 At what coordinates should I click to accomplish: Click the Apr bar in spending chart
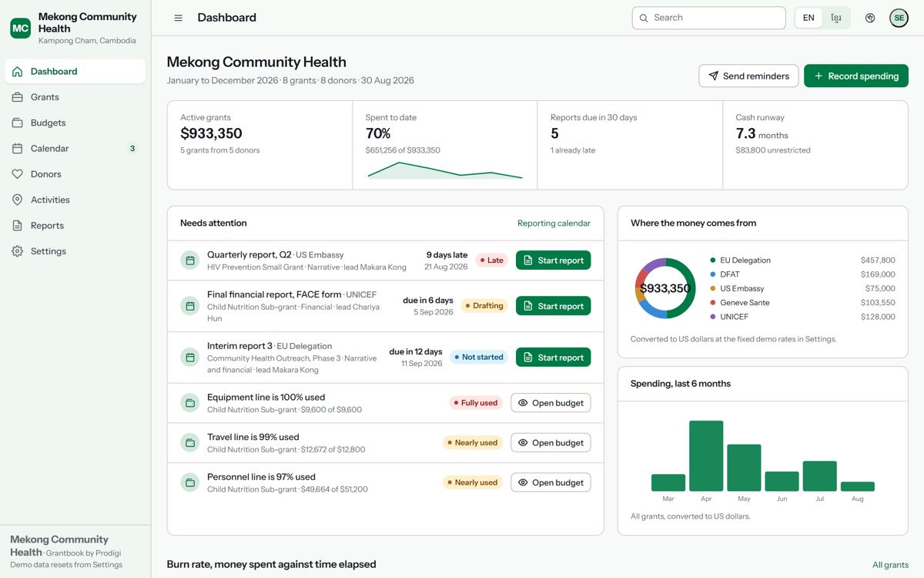coord(706,455)
